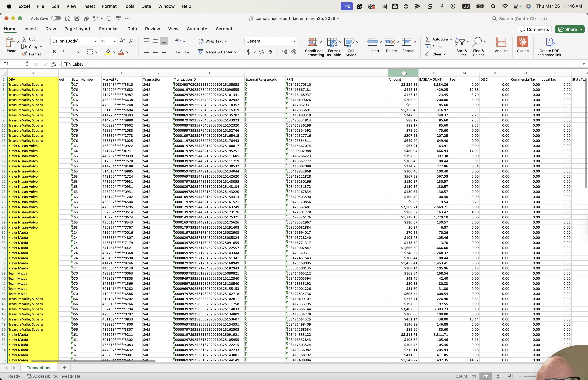This screenshot has width=588, height=380.
Task: Open the Add-ins gallery
Action: tap(501, 45)
